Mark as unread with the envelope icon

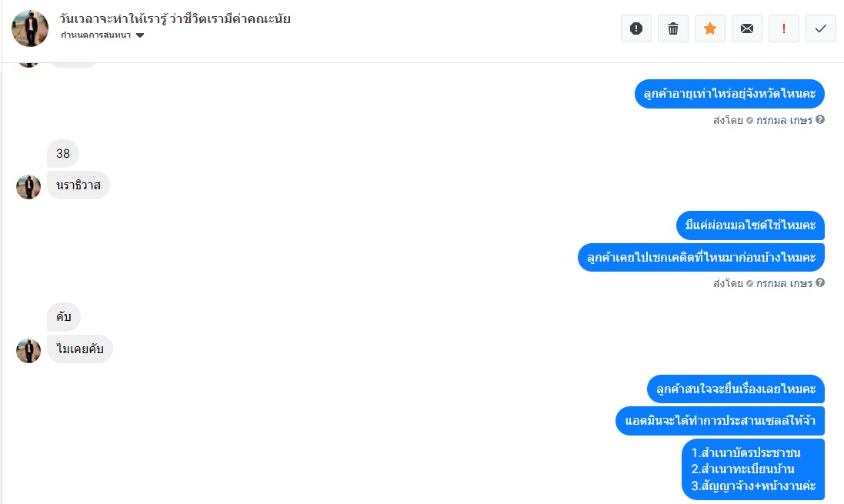click(746, 28)
